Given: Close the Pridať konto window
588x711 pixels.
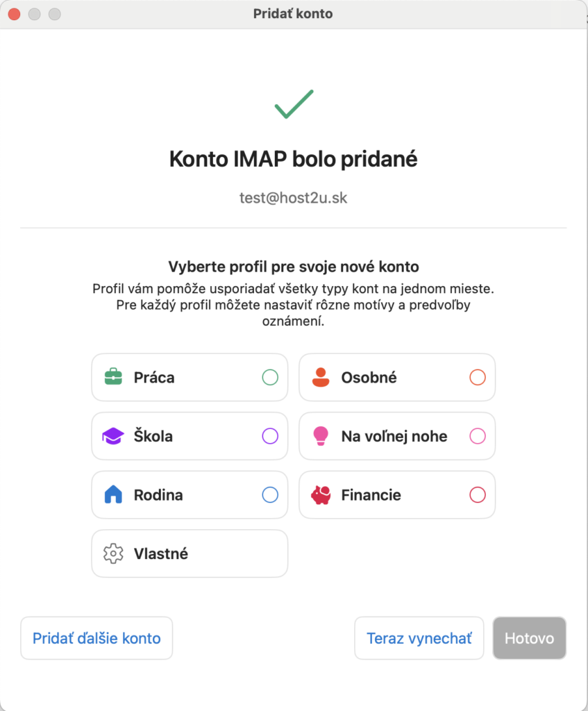Looking at the screenshot, I should [15, 14].
